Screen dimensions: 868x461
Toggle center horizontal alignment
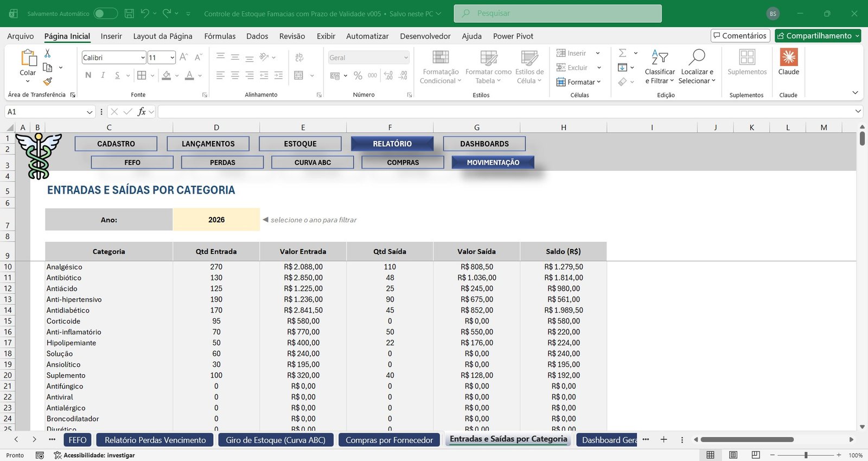coord(235,75)
